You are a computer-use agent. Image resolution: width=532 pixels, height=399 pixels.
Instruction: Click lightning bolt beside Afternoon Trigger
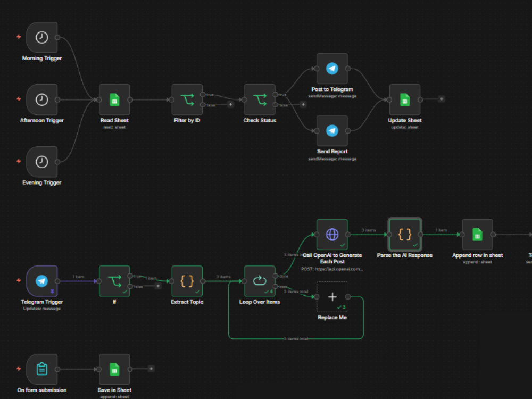coord(19,99)
